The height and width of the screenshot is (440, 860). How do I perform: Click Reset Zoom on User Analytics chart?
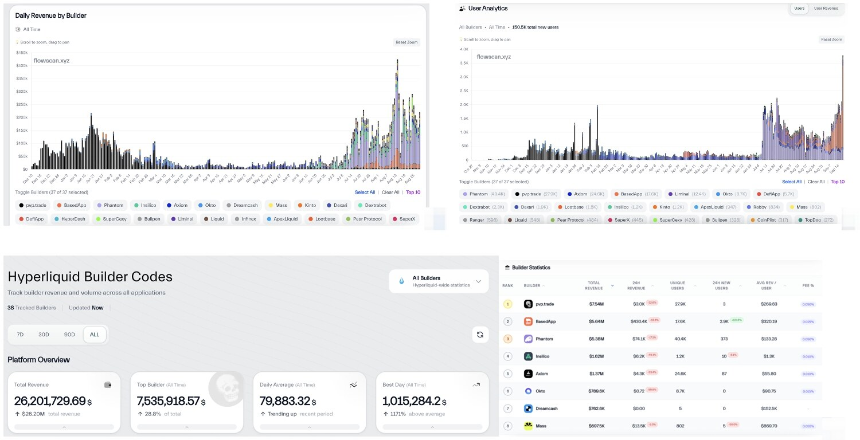click(x=831, y=39)
